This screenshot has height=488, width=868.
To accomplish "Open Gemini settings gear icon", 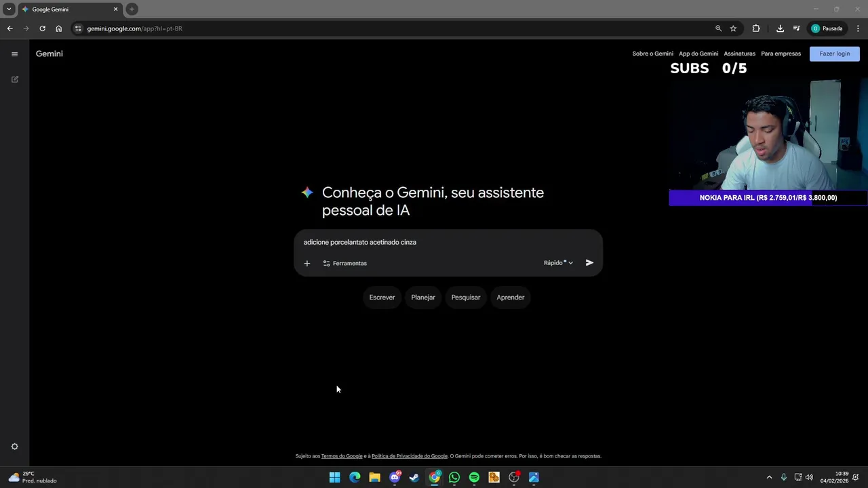I will [x=15, y=447].
